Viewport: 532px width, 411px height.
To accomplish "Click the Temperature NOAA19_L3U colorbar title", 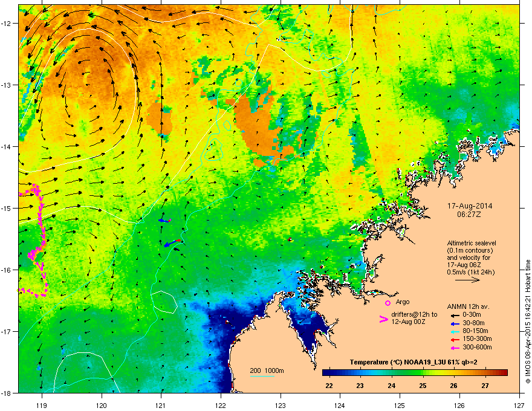I will tap(414, 363).
